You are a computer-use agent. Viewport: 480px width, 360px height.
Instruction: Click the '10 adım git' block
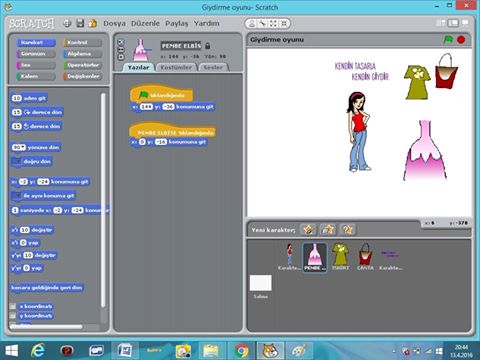(x=29, y=98)
